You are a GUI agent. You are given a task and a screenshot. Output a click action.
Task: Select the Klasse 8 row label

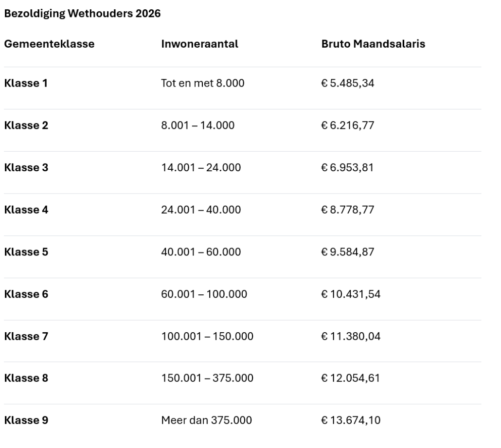(26, 378)
